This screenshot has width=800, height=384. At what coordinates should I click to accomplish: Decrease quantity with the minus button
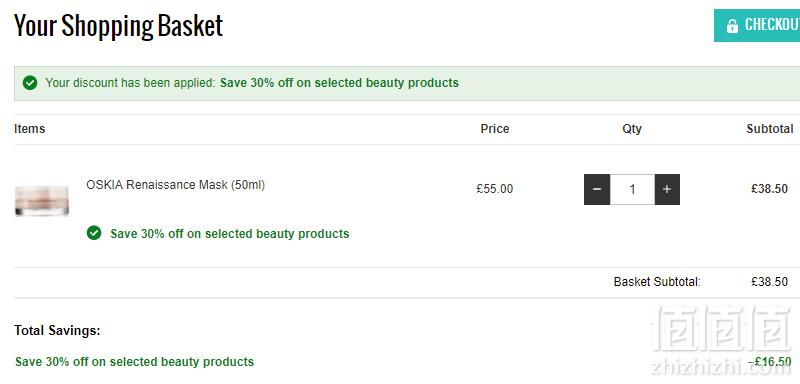point(597,190)
